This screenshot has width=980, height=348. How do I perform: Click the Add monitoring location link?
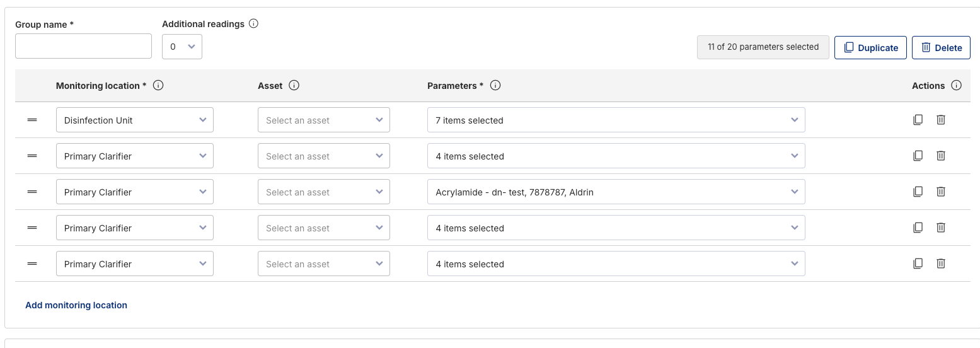(x=76, y=305)
